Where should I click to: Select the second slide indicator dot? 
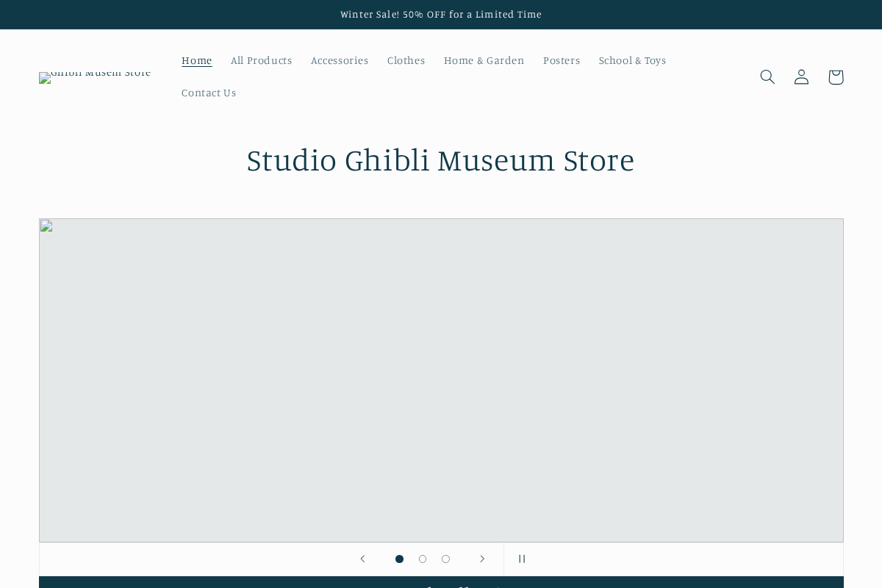pyautogui.click(x=423, y=559)
